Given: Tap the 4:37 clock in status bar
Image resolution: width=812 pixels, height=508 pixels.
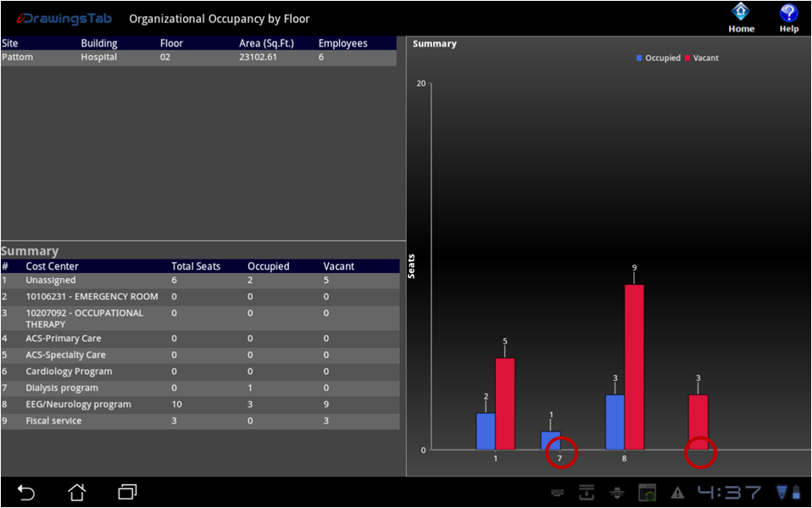Looking at the screenshot, I should coord(729,492).
